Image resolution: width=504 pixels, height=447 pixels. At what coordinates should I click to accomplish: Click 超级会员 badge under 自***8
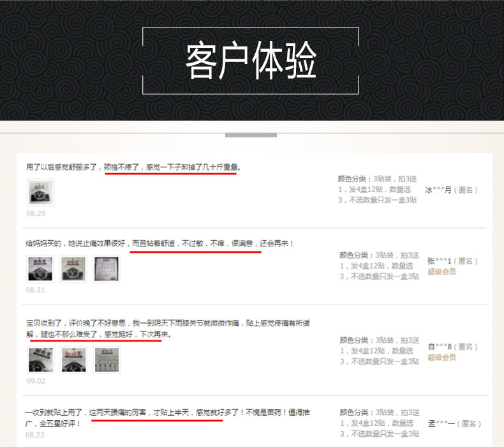point(441,357)
